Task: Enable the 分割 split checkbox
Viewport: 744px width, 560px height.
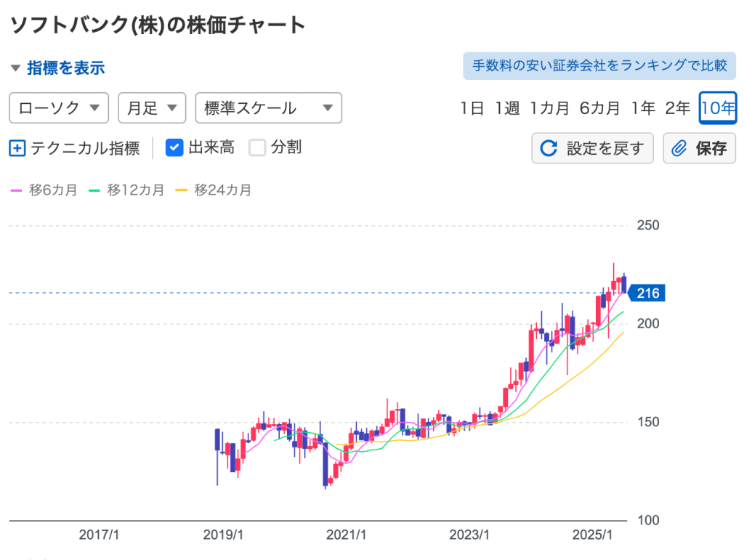Action: coord(257,147)
